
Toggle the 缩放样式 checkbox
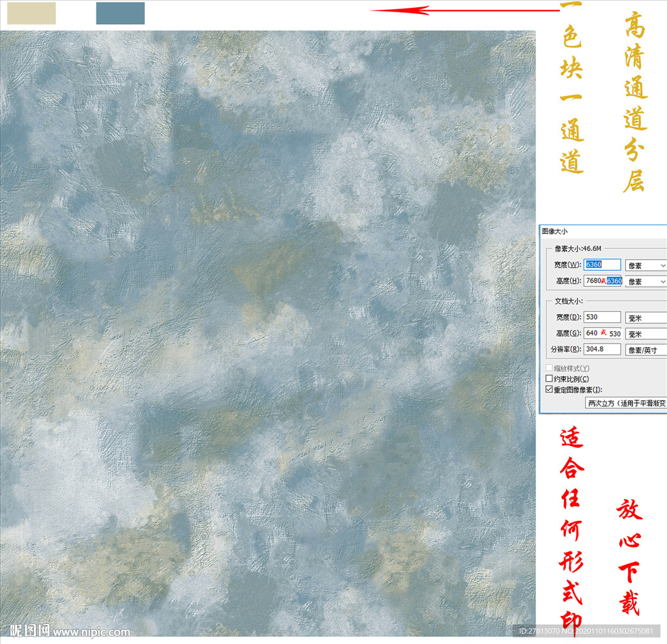pos(549,368)
